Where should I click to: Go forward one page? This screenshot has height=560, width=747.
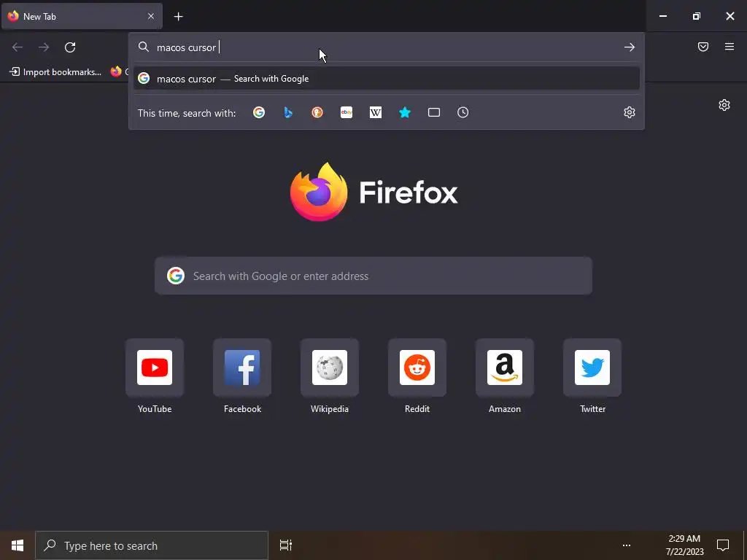(44, 47)
